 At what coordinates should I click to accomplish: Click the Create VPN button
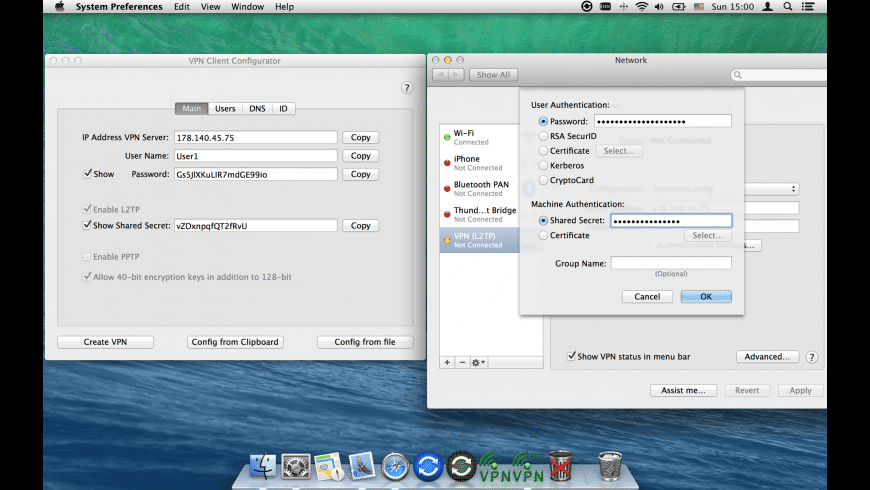[x=105, y=342]
